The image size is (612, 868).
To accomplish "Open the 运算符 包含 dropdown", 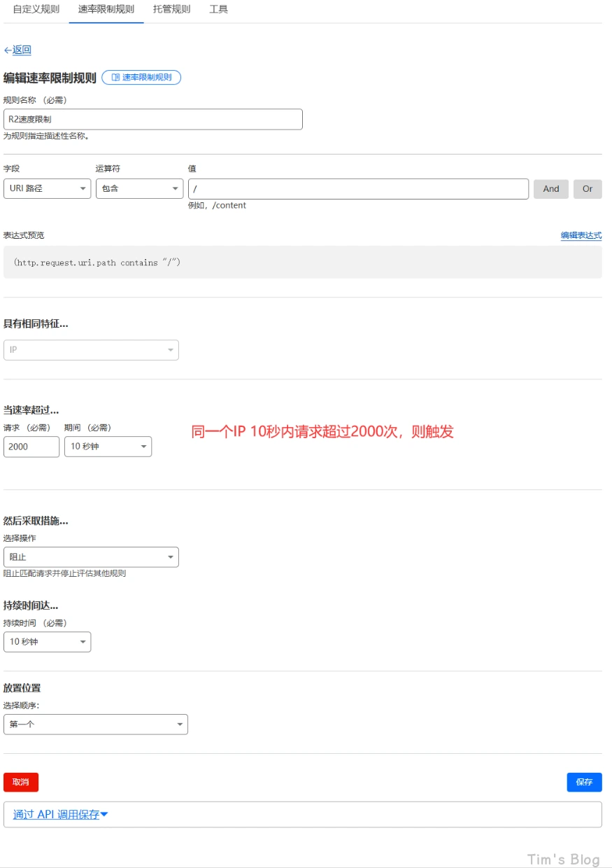I will pyautogui.click(x=139, y=189).
